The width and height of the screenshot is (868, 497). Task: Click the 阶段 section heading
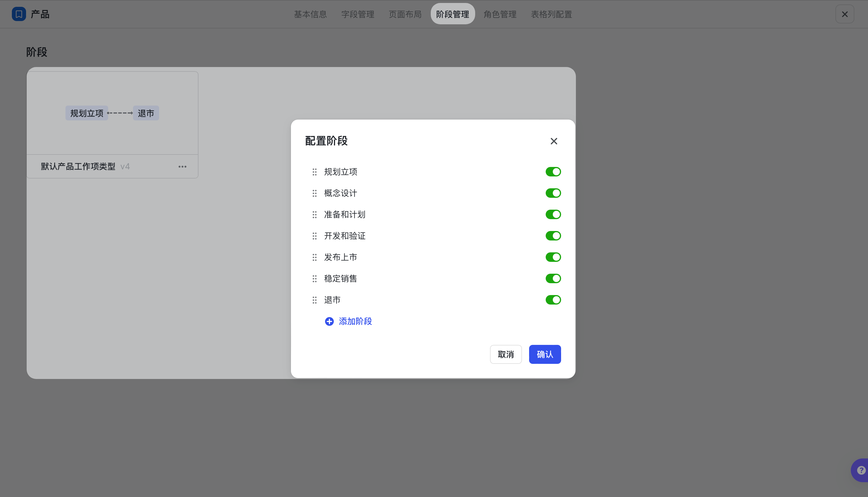point(37,52)
